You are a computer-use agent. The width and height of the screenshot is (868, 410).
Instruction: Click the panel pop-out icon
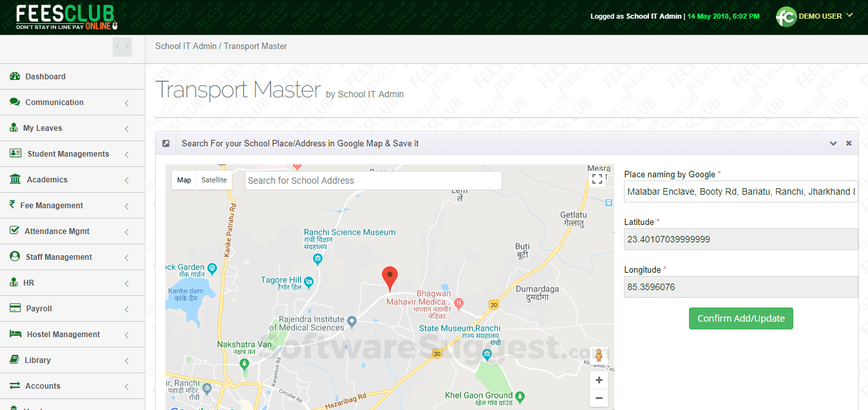(x=165, y=143)
